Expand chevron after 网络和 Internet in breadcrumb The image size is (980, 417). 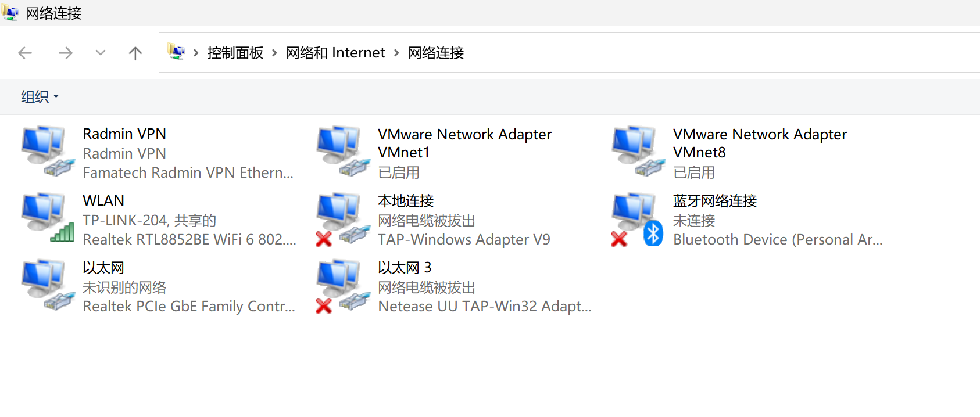pyautogui.click(x=396, y=53)
